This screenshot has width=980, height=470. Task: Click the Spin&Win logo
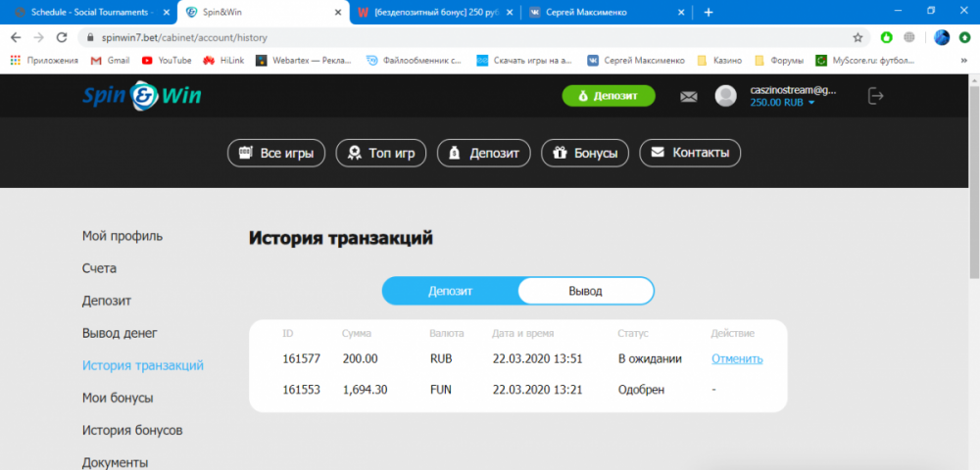(142, 96)
